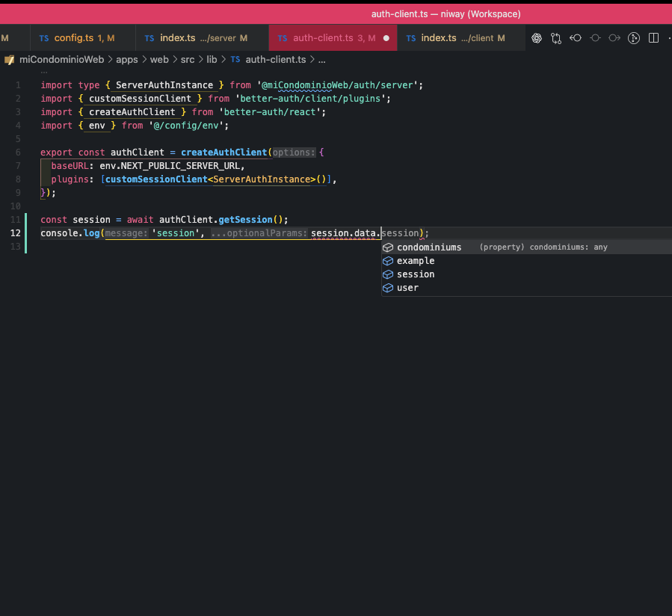Click the Git graph circular icon

tap(634, 38)
